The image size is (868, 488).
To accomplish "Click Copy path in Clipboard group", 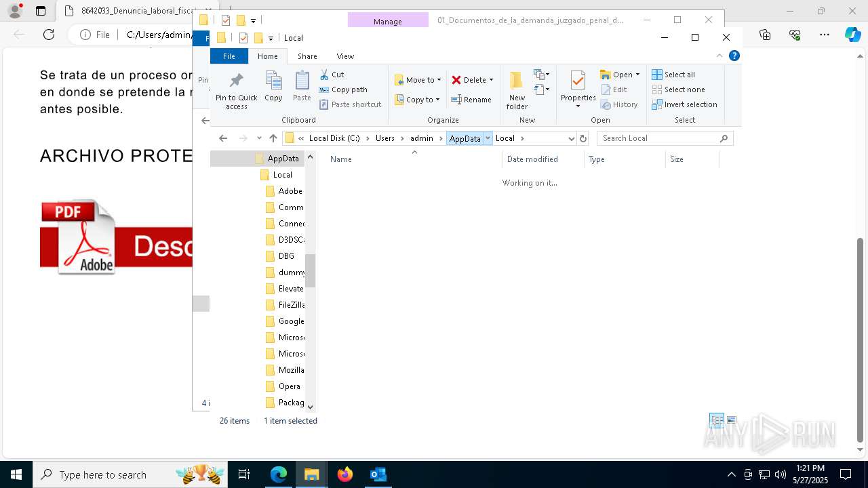I will point(343,89).
